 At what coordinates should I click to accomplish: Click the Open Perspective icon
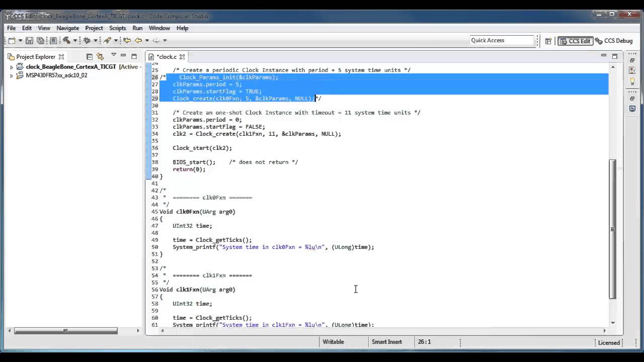click(x=548, y=41)
